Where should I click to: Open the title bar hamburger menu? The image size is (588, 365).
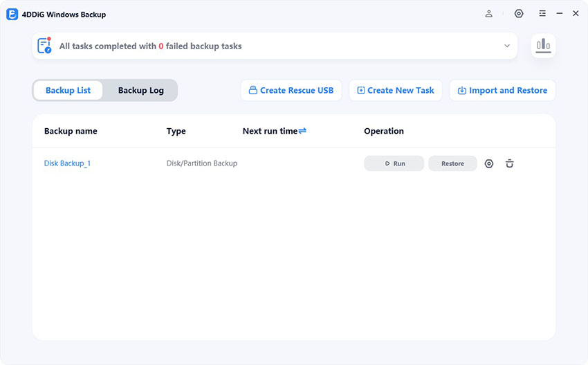(542, 14)
